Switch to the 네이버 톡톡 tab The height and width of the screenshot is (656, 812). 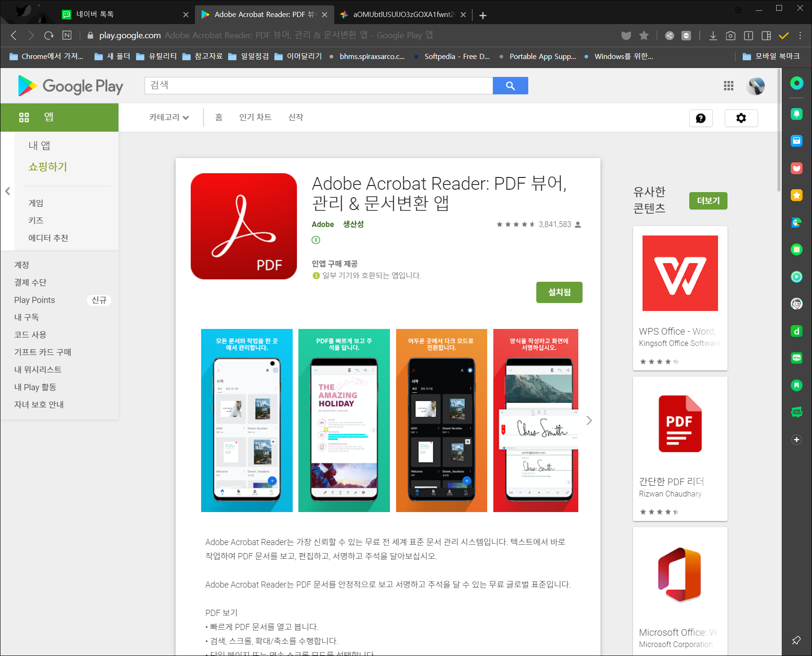(125, 15)
